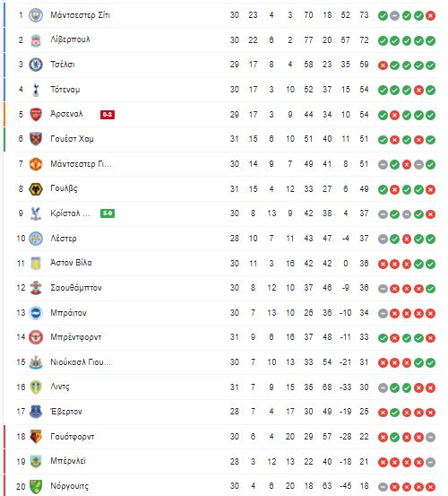Click the Wolves crest in row 8
The width and height of the screenshot is (448, 496).
click(x=36, y=189)
